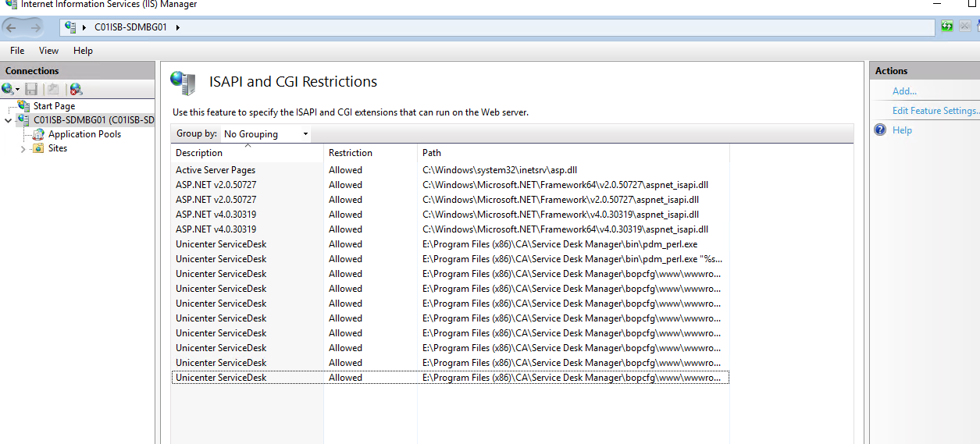Click the C01ISB-SDMBG01 server node icon

point(23,120)
